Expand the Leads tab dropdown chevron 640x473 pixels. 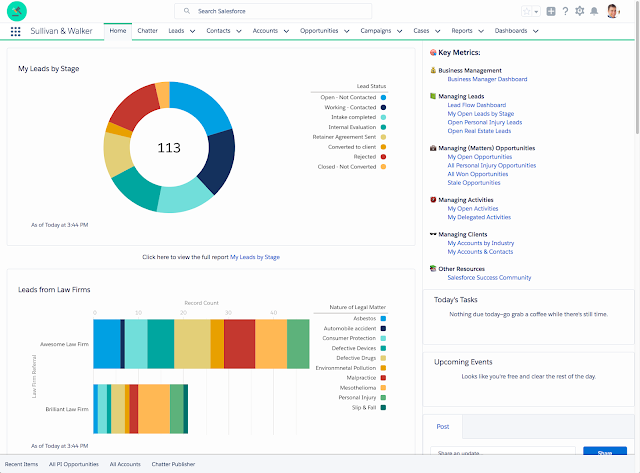point(192,31)
